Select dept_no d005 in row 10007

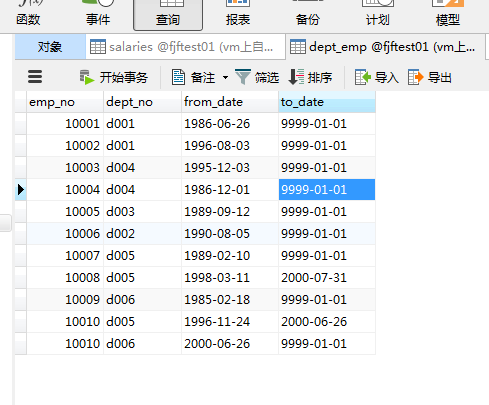click(x=143, y=256)
